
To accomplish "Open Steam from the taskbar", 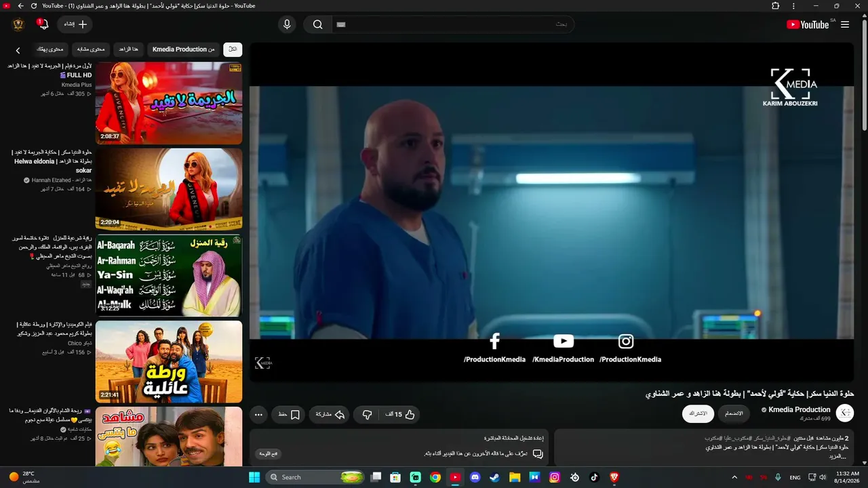I will pyautogui.click(x=494, y=477).
